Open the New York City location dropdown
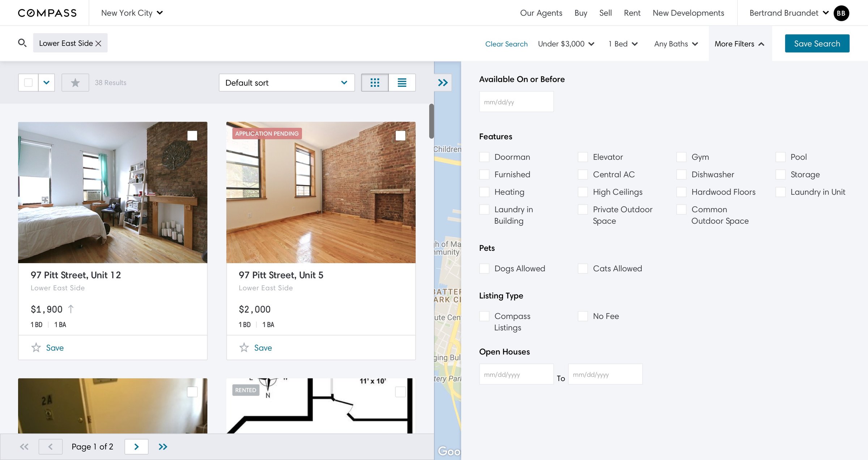 point(132,13)
